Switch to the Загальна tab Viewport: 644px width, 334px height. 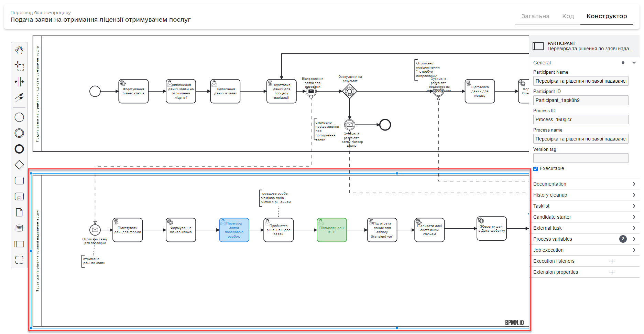[535, 16]
